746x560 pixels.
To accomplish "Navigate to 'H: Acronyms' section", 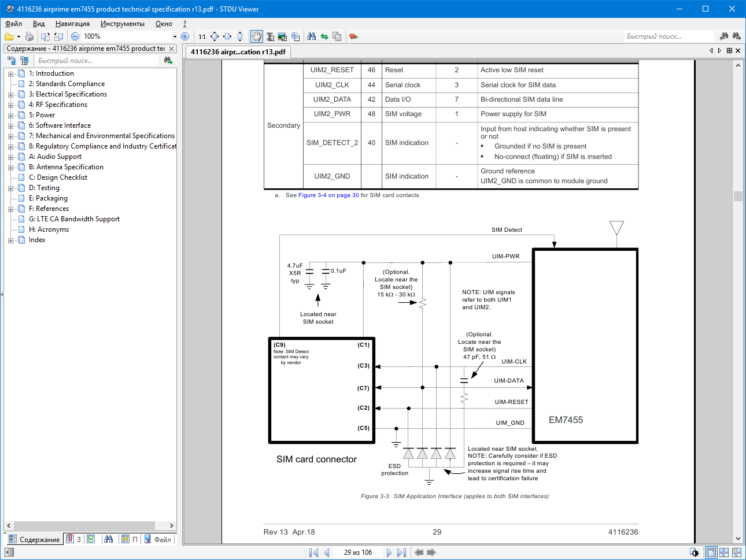I will click(x=49, y=229).
